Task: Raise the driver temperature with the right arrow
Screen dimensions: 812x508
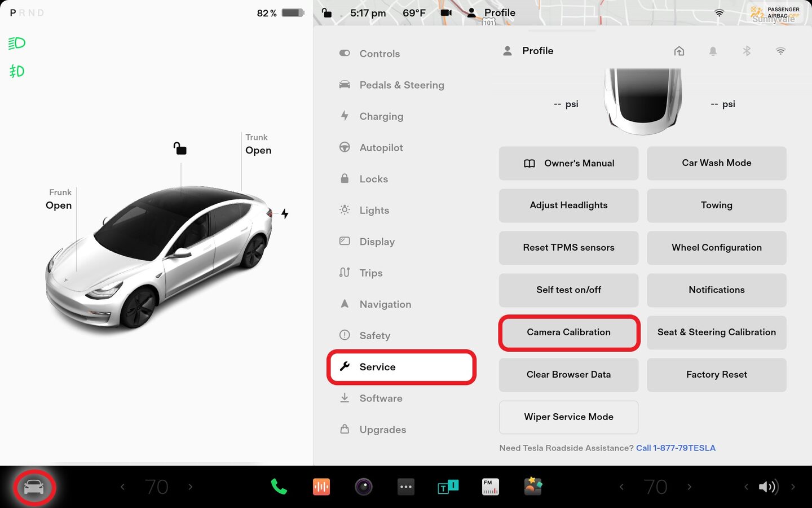Action: click(x=190, y=487)
